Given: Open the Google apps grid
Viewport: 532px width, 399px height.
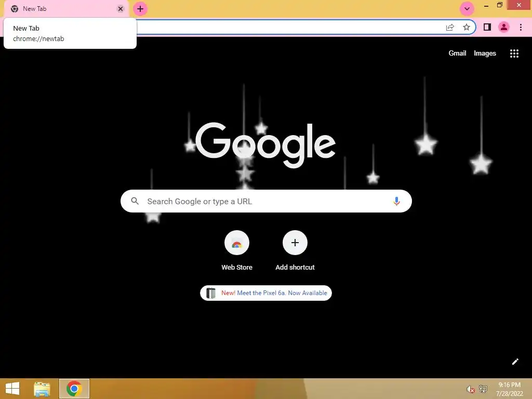Looking at the screenshot, I should tap(514, 54).
